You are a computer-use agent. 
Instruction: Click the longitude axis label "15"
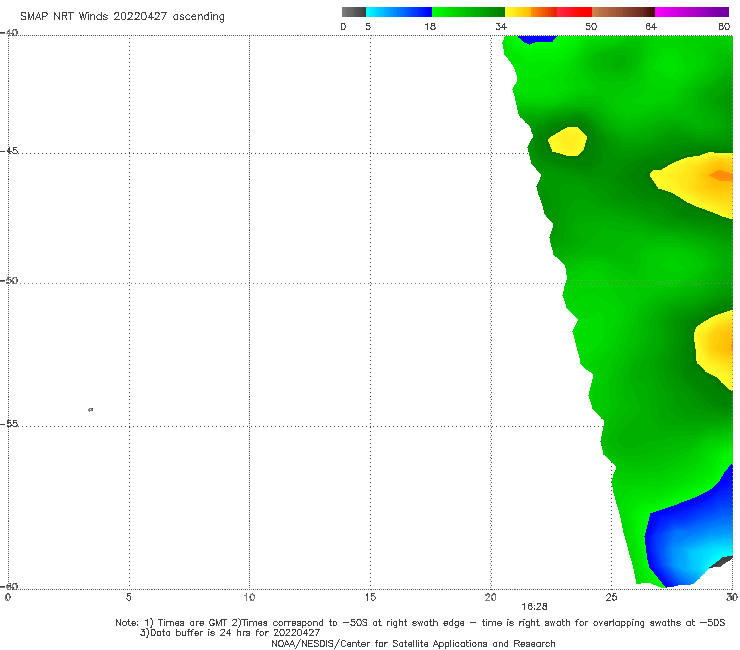pos(370,597)
